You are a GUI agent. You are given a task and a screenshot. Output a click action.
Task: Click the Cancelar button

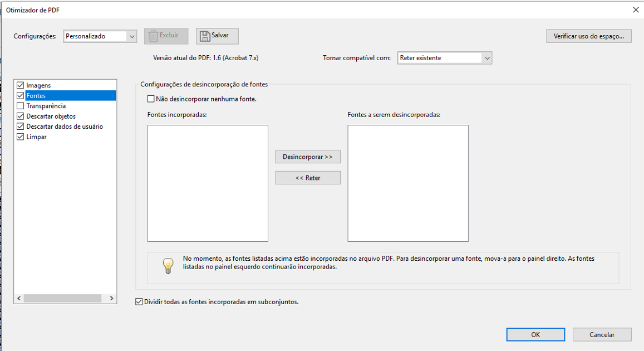[x=602, y=335]
